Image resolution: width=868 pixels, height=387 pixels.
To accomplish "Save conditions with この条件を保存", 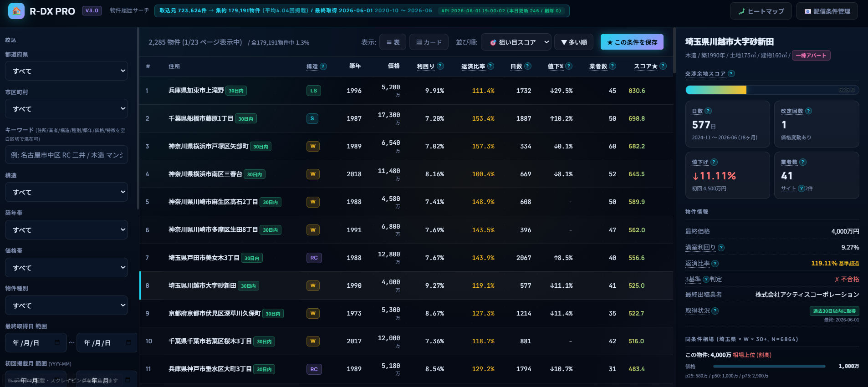I will point(632,42).
